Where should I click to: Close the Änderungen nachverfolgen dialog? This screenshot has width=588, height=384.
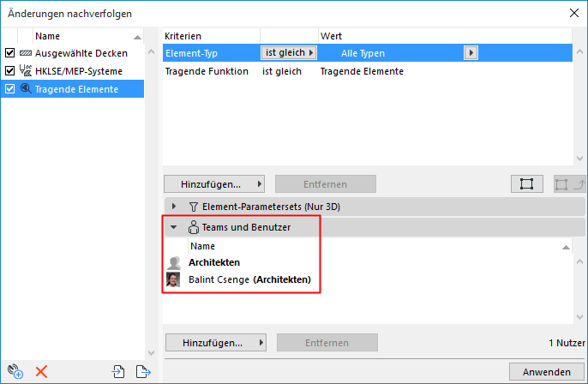(573, 13)
